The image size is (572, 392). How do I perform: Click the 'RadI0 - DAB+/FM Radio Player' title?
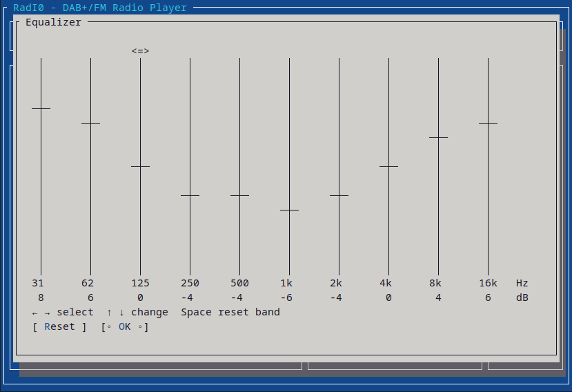tap(100, 8)
